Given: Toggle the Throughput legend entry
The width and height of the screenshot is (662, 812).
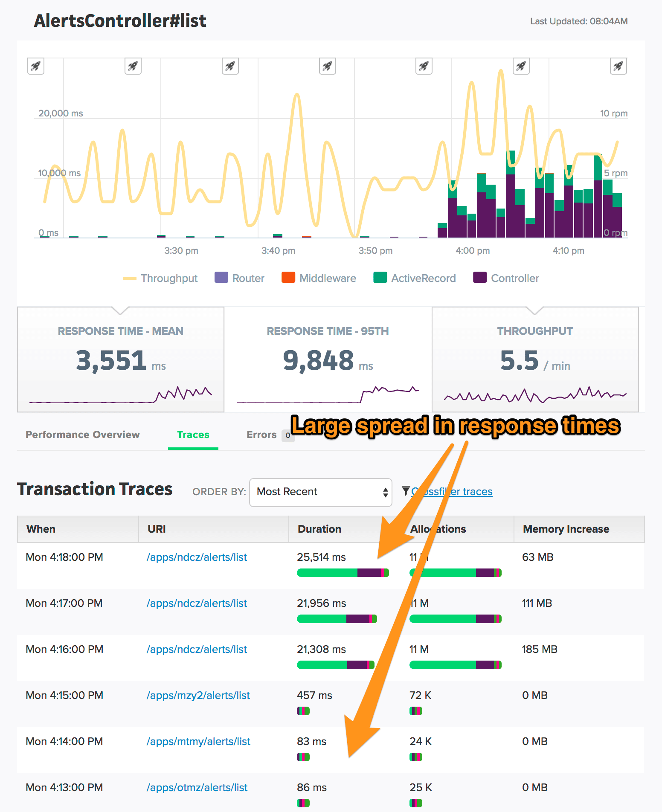Looking at the screenshot, I should click(160, 278).
